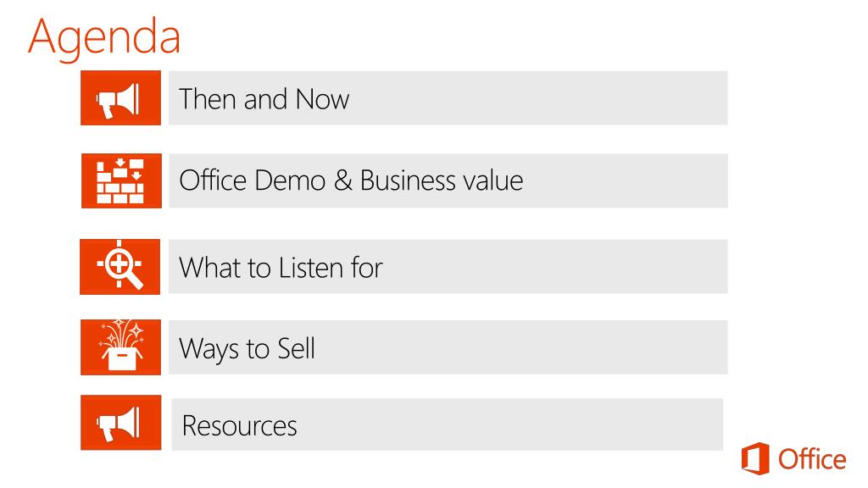Select the Resources agenda bar
Screen dimensions: 868x488
click(448, 424)
